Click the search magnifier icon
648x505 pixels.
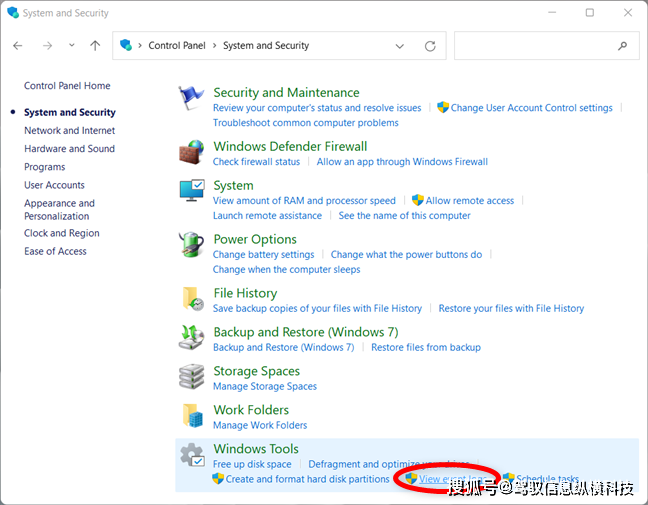(622, 46)
